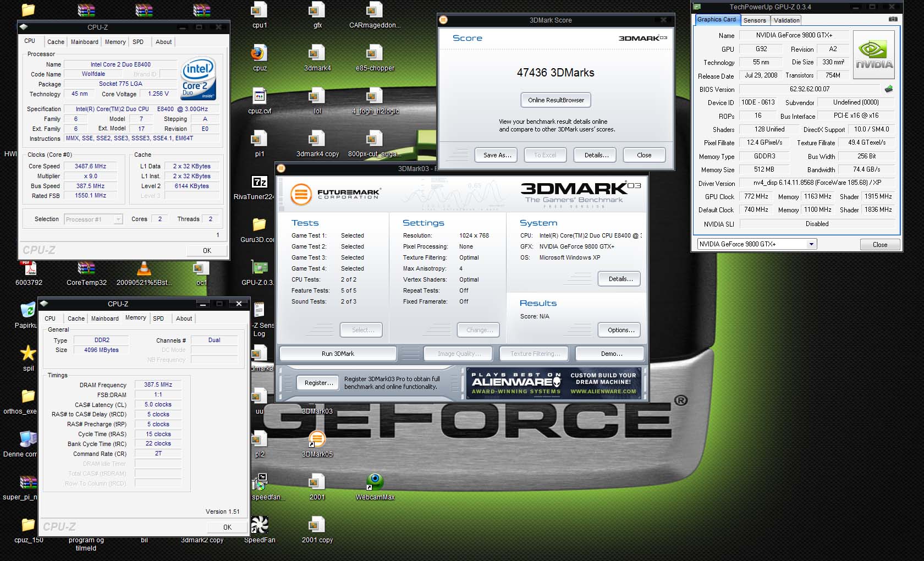This screenshot has width=924, height=561.
Task: Open the CARmageddon desktop file
Action: pyautogui.click(x=375, y=11)
